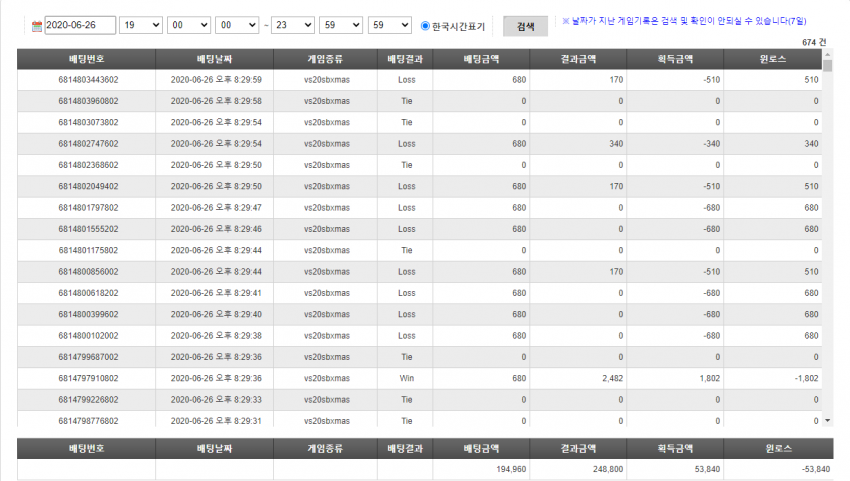Image resolution: width=850 pixels, height=481 pixels.
Task: Click the 검색 search button
Action: pyautogui.click(x=525, y=26)
